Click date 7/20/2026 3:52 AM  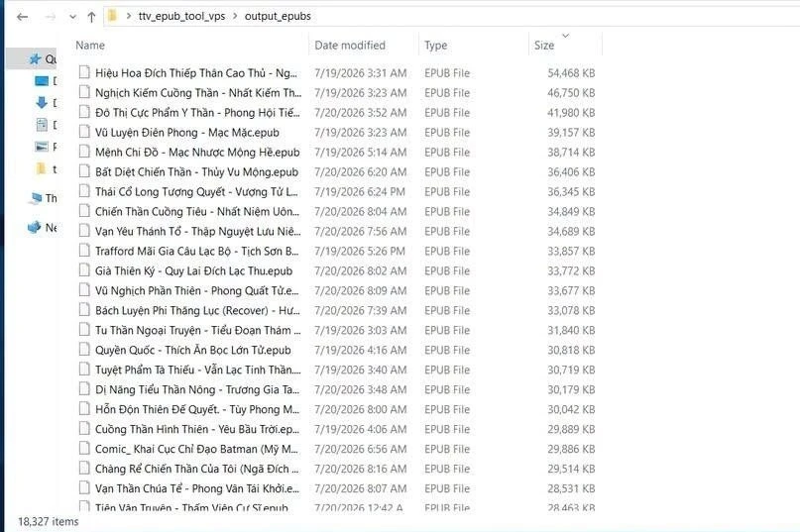tap(360, 113)
